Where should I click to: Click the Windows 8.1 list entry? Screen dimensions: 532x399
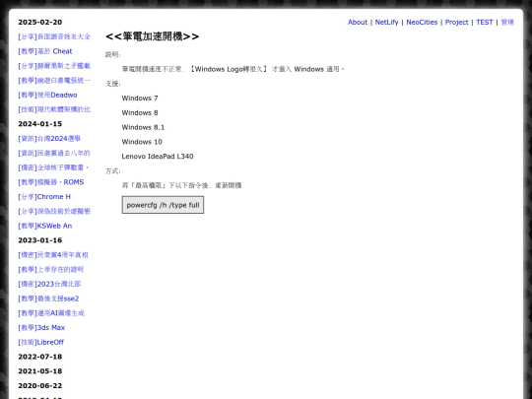tap(143, 127)
